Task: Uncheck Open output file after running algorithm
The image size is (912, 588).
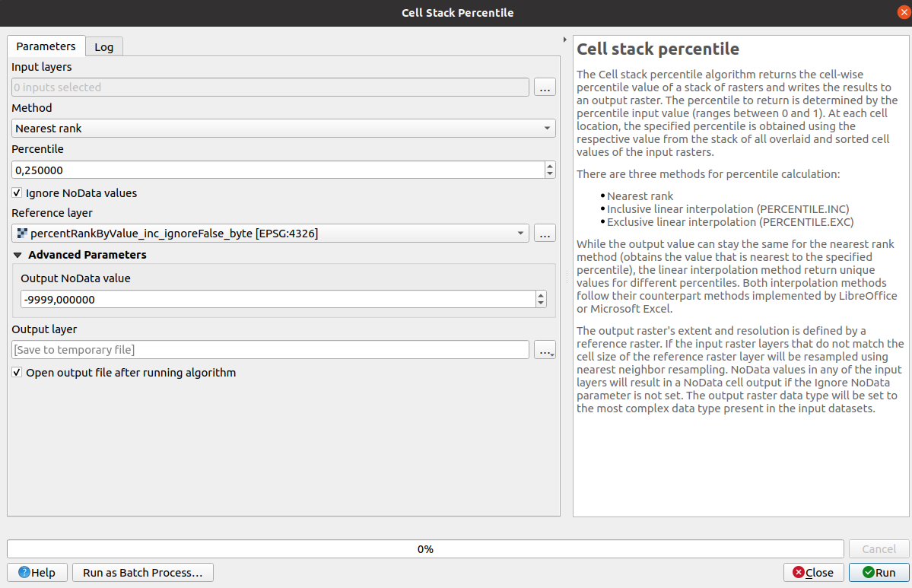Action: (17, 373)
